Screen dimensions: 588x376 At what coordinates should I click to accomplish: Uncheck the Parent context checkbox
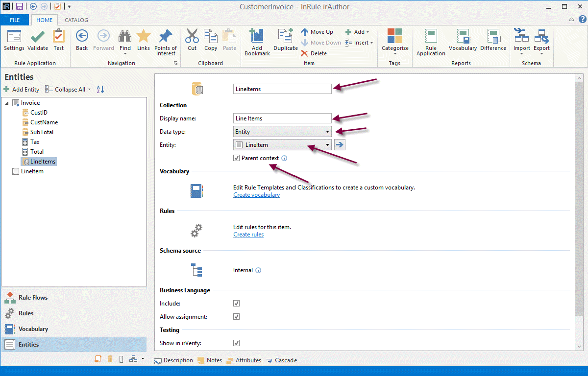pyautogui.click(x=237, y=158)
